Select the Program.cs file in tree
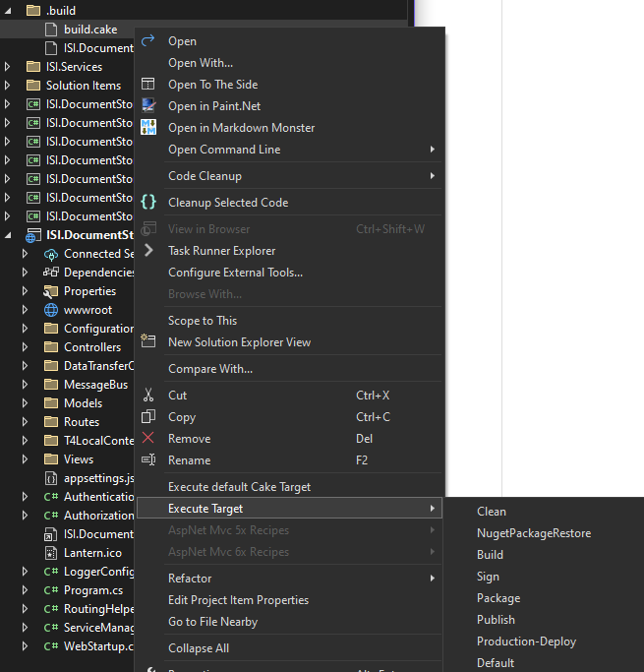This screenshot has height=672, width=644. pyautogui.click(x=92, y=590)
